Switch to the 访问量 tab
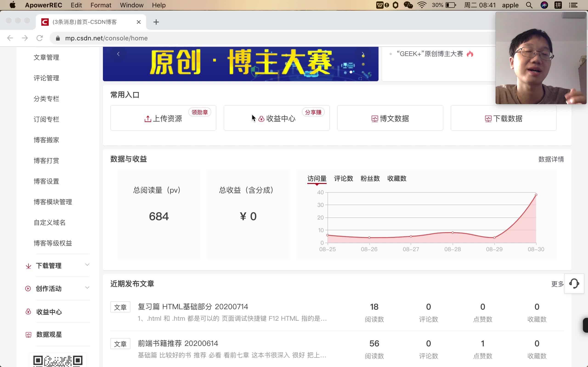 (317, 179)
